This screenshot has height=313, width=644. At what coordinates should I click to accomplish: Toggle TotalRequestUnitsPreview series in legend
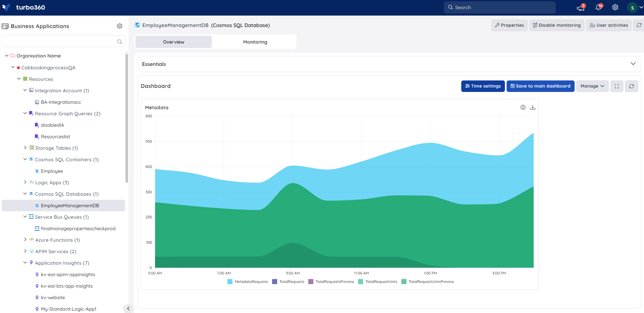428,282
